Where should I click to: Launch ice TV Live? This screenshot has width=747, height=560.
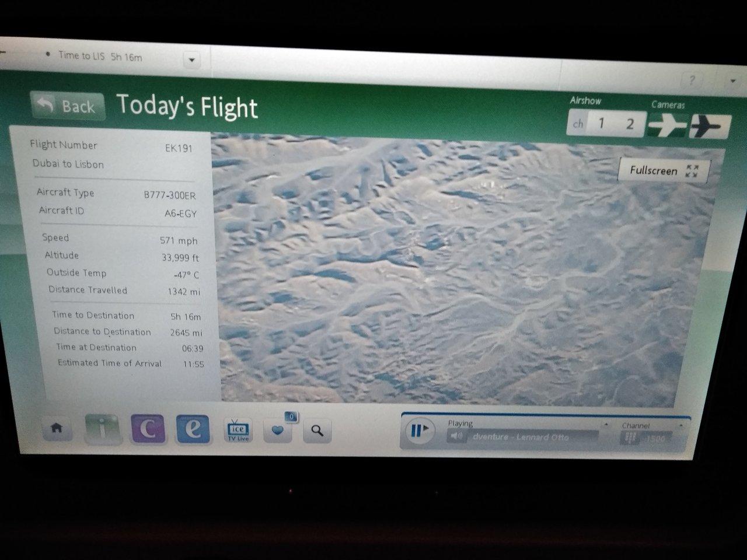click(238, 430)
